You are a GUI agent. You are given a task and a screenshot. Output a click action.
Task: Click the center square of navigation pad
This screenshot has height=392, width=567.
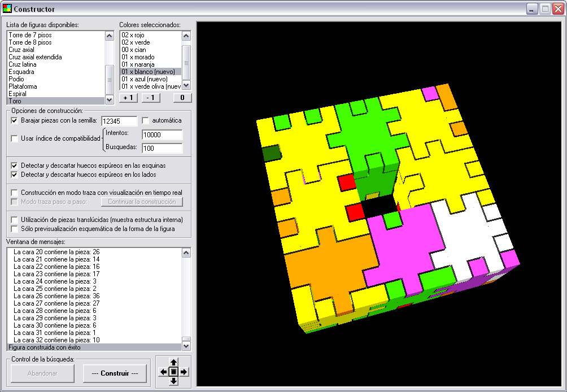click(173, 372)
